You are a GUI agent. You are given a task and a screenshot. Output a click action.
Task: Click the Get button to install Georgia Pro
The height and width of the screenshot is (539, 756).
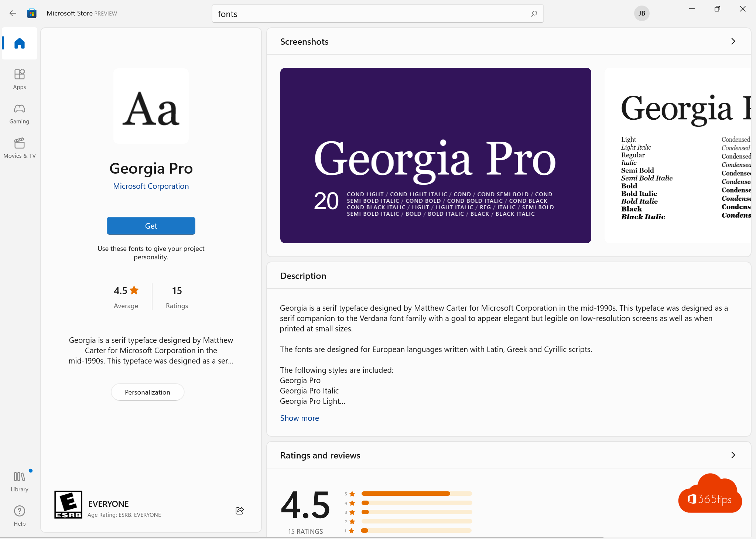pyautogui.click(x=151, y=226)
